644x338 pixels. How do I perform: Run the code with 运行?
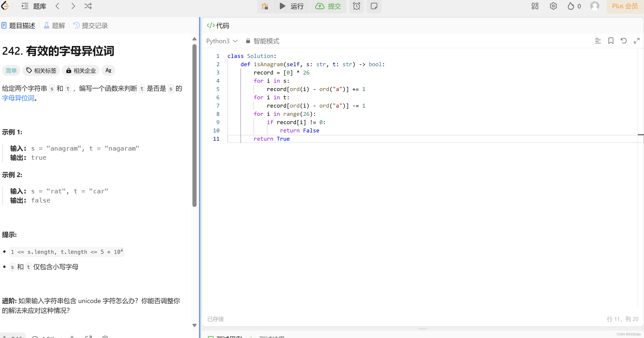tap(291, 6)
